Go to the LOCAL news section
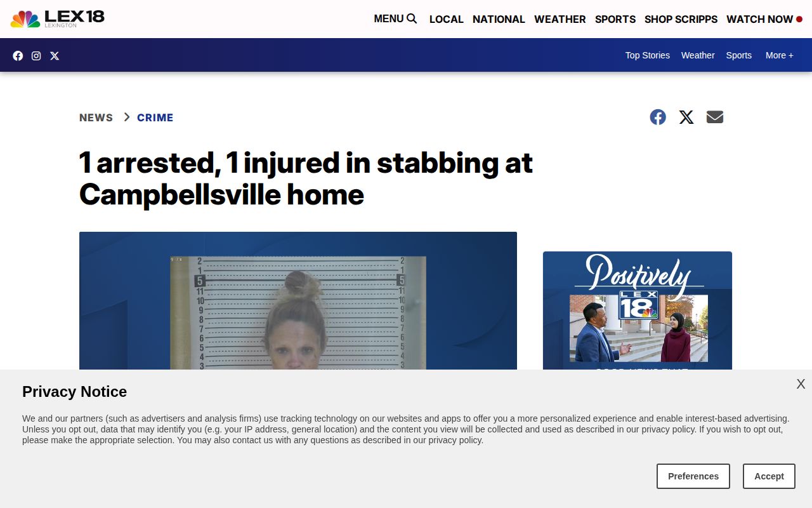This screenshot has width=812, height=508. tap(446, 19)
